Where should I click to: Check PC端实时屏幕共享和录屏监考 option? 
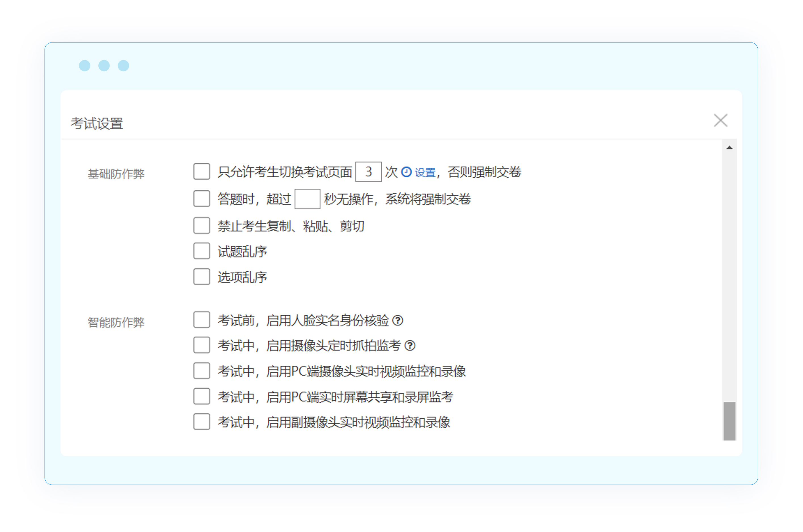(x=202, y=396)
